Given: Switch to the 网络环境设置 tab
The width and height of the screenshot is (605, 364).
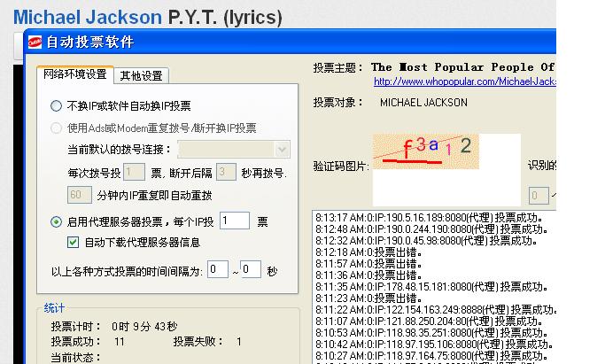Looking at the screenshot, I should pyautogui.click(x=75, y=74).
